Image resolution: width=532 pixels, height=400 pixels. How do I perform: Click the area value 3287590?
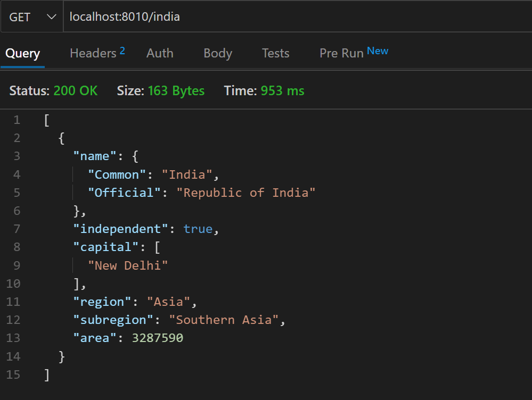157,338
